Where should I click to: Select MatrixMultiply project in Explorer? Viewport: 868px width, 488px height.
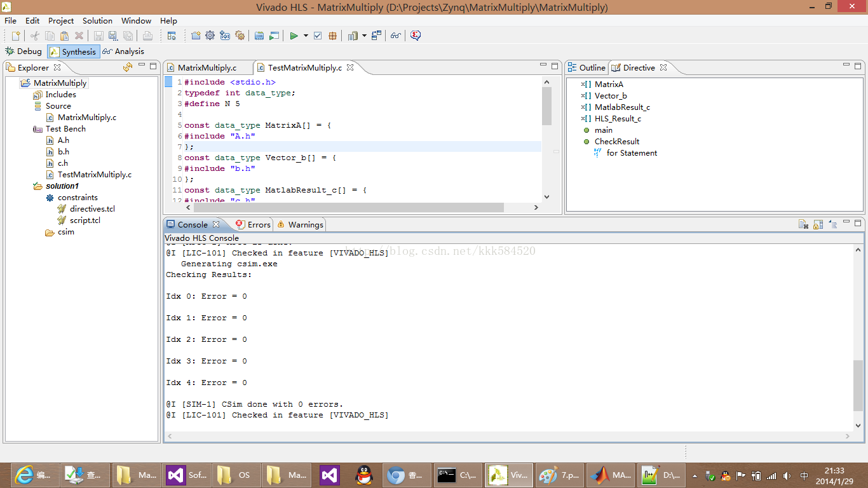(x=60, y=83)
